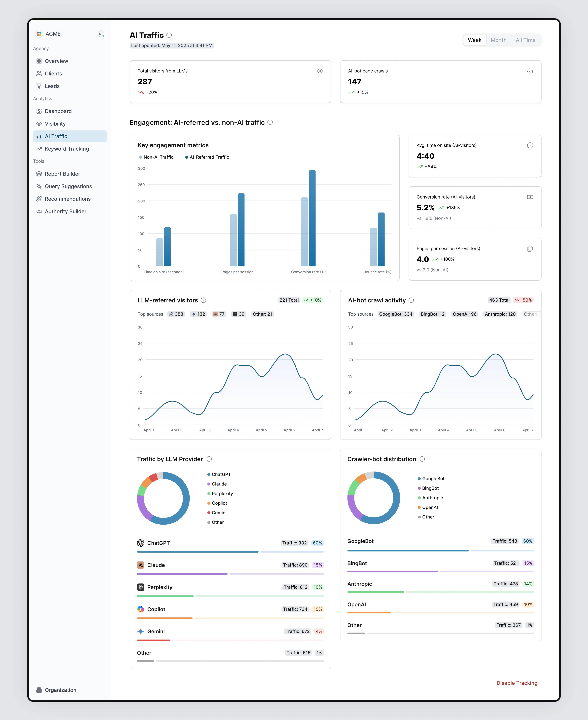This screenshot has width=588, height=720.
Task: Click the ChatGPT logo in provider list
Action: coord(141,543)
